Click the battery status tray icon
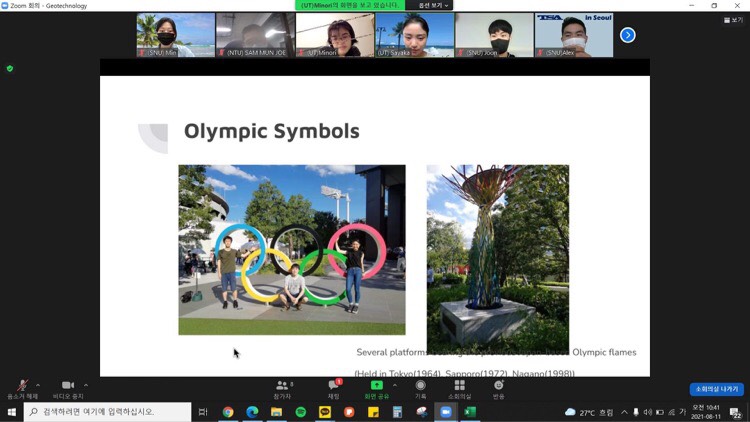This screenshot has width=750, height=422. pos(660,412)
